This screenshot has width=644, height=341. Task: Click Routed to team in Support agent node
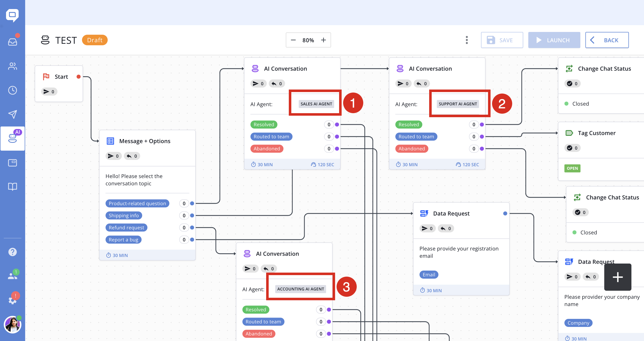(416, 137)
